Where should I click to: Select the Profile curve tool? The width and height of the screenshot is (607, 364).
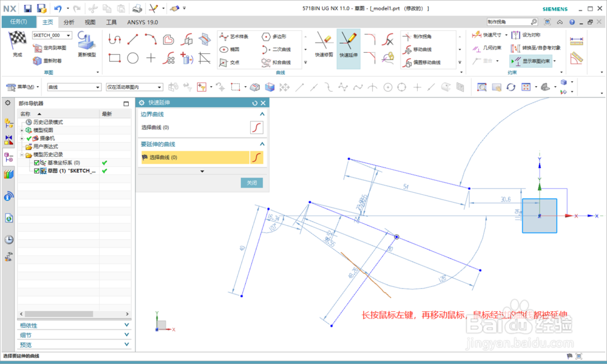pos(114,39)
